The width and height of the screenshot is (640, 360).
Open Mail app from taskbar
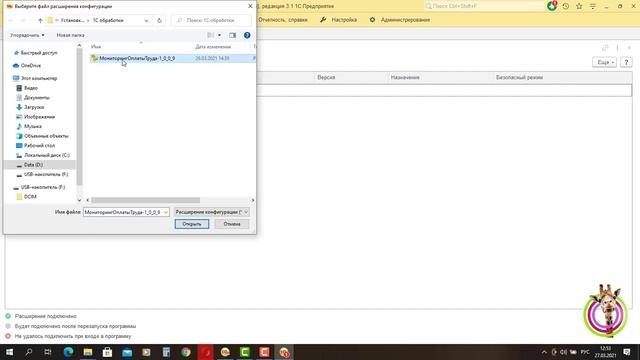[x=127, y=352]
